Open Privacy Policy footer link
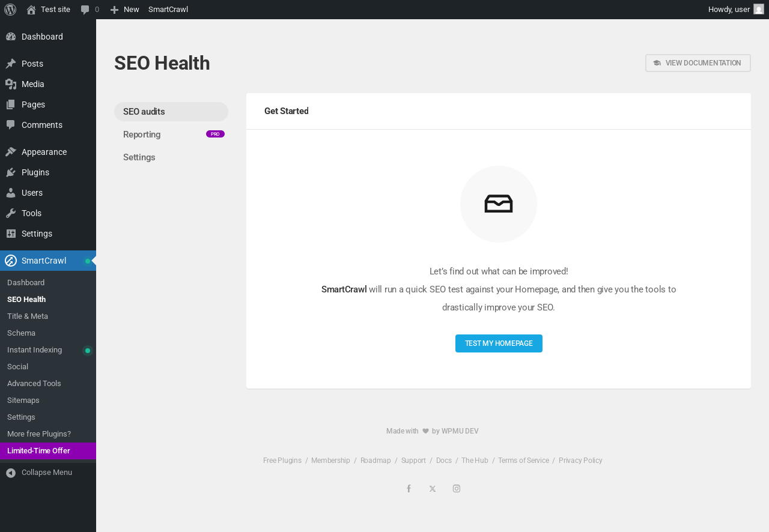Screen dimensions: 769x532 tap(580, 461)
